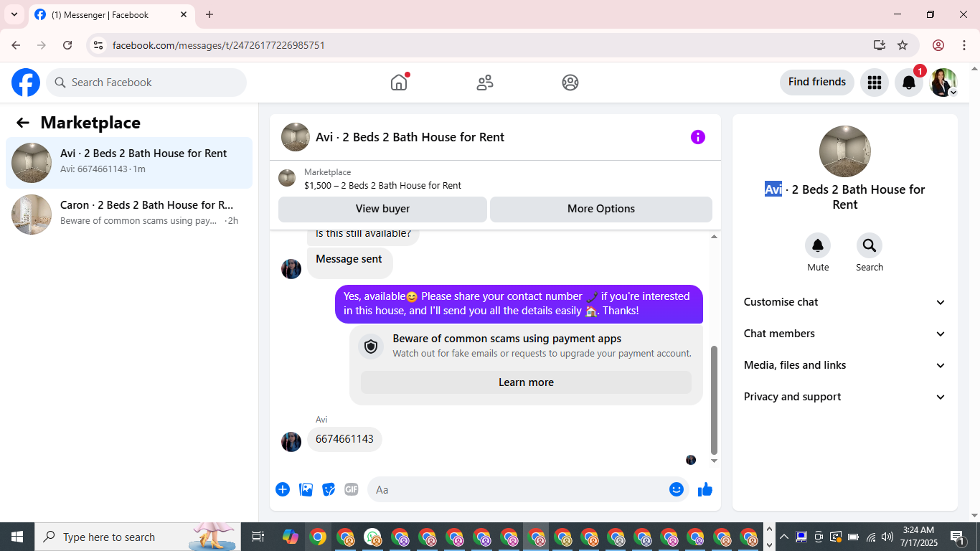This screenshot has width=980, height=551.
Task: Click the View buyer button
Action: point(382,209)
